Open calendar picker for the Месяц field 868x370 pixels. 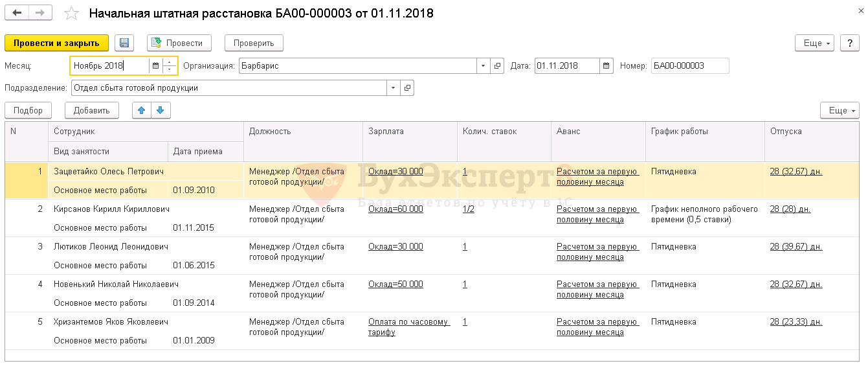(x=155, y=65)
